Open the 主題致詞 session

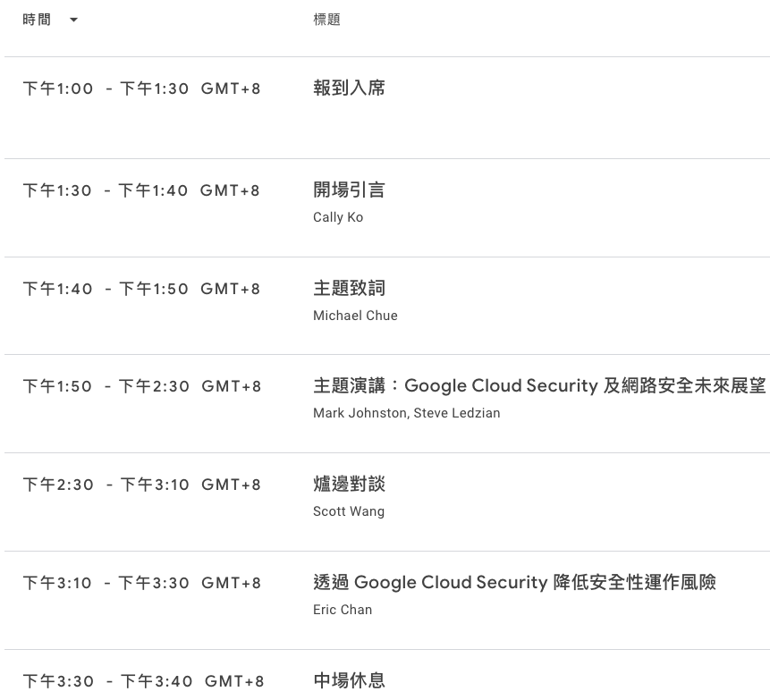click(x=349, y=288)
